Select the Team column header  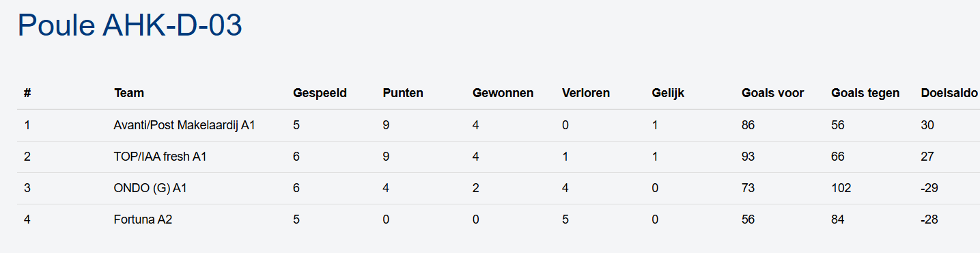point(129,93)
